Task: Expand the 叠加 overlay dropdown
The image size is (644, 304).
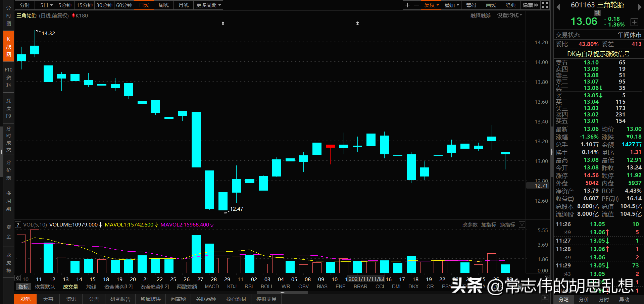Action: (x=451, y=5)
